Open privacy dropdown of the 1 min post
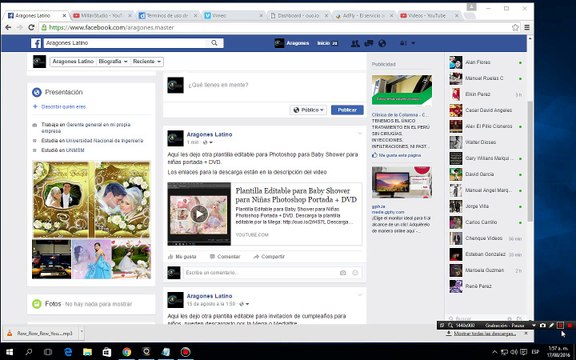 (x=208, y=143)
